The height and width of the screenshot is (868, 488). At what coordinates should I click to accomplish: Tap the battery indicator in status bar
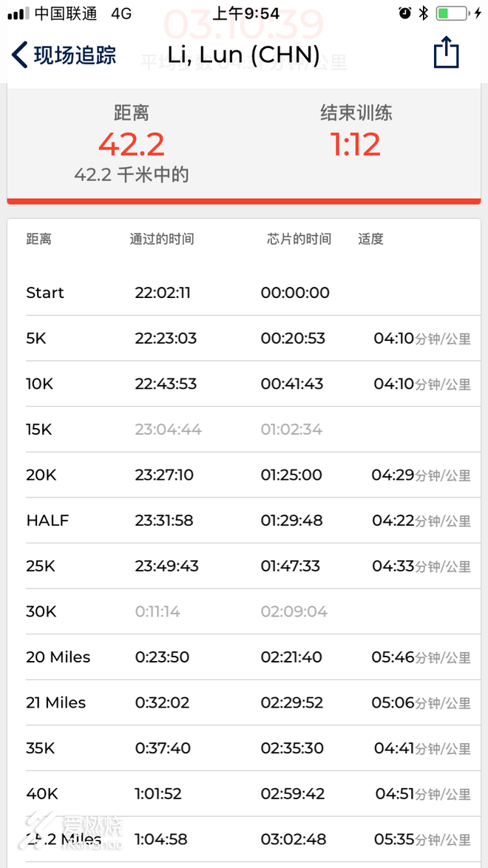click(450, 12)
